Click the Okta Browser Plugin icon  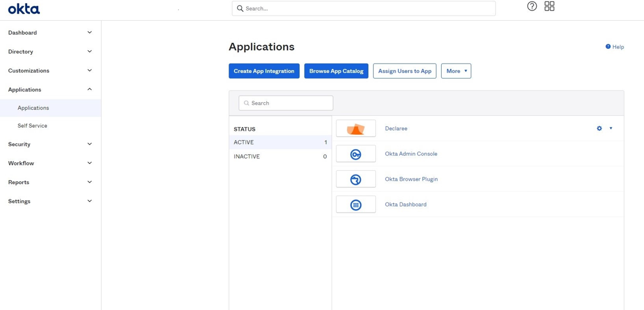pos(356,179)
